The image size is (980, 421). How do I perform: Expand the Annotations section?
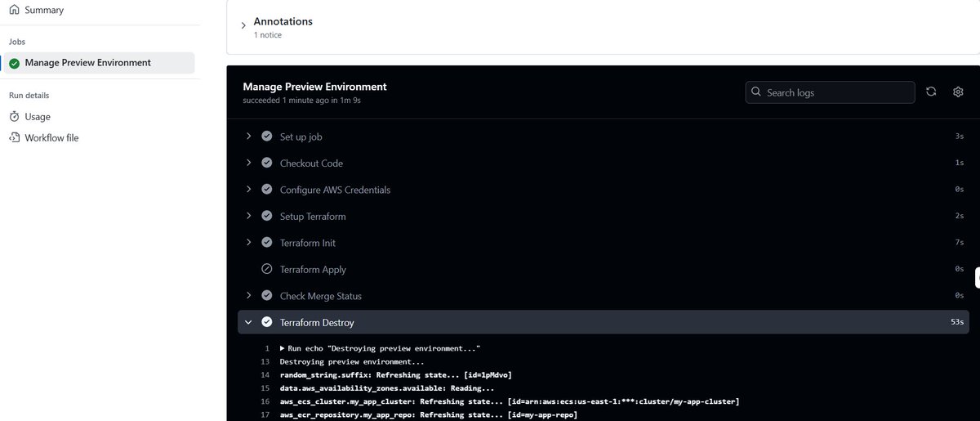click(243, 26)
